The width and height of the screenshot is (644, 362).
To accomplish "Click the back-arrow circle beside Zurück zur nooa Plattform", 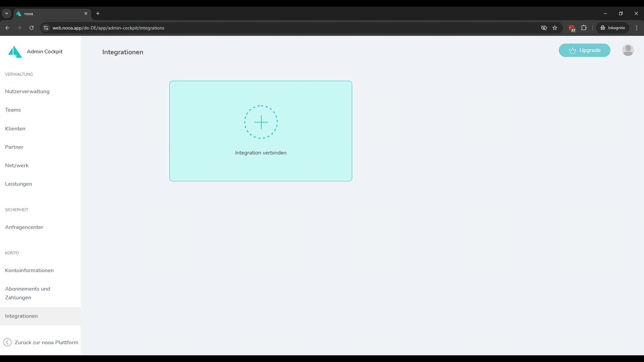I will pyautogui.click(x=7, y=342).
